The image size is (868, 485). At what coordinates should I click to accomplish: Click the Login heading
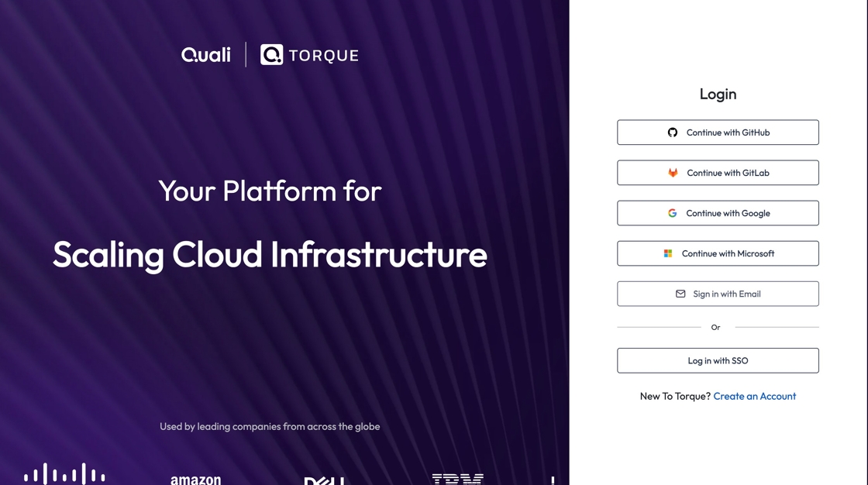(718, 95)
